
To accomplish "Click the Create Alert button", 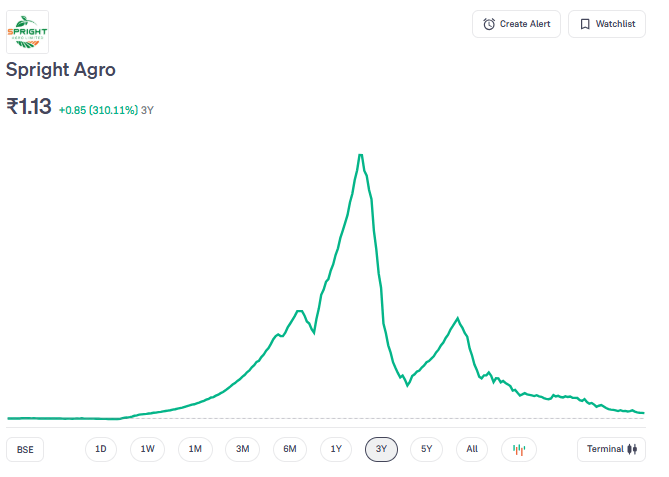I will (x=516, y=24).
